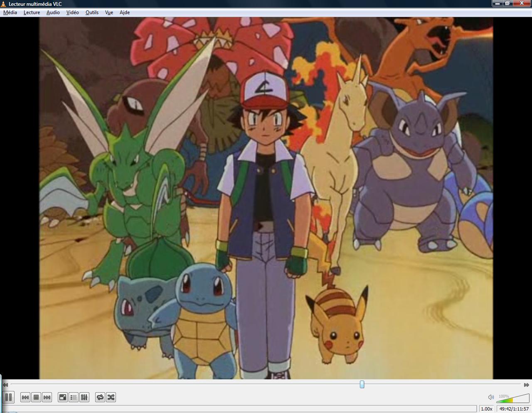Mute audio with speaker icon
This screenshot has width=532, height=413.
[491, 397]
